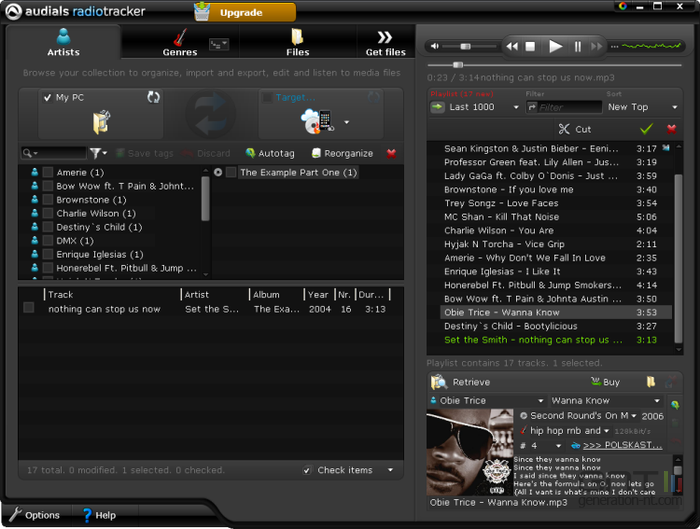Screen dimensions: 700x529
Task: Click the green arrow playlist icon
Action: (438, 107)
